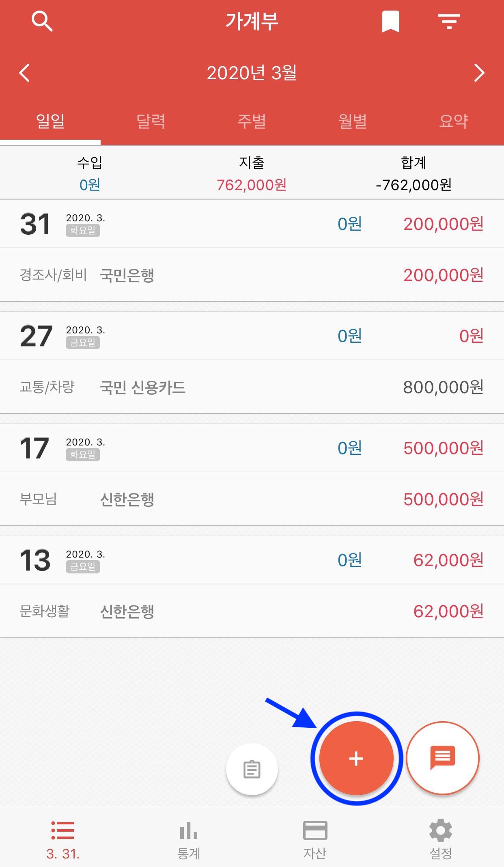
Task: Tap the bookmark icon in header
Action: 391,22
